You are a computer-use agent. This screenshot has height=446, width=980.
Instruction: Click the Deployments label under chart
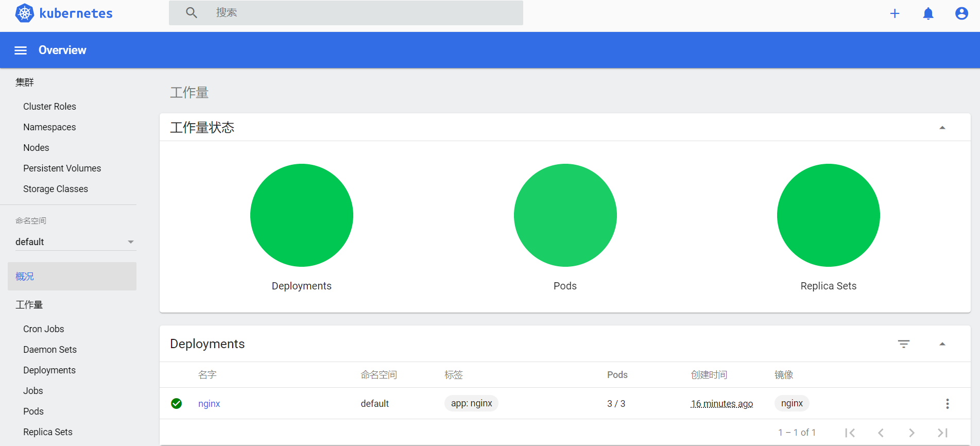[x=302, y=286]
